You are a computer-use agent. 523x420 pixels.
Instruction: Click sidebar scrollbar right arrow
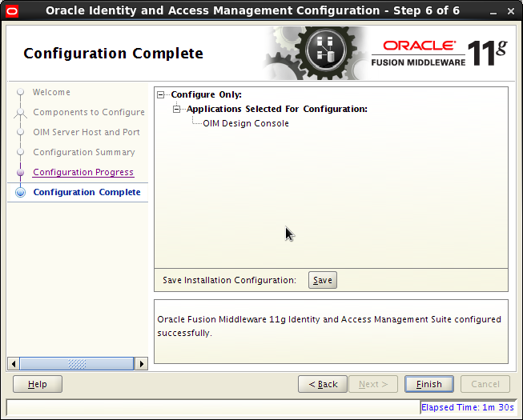point(142,364)
